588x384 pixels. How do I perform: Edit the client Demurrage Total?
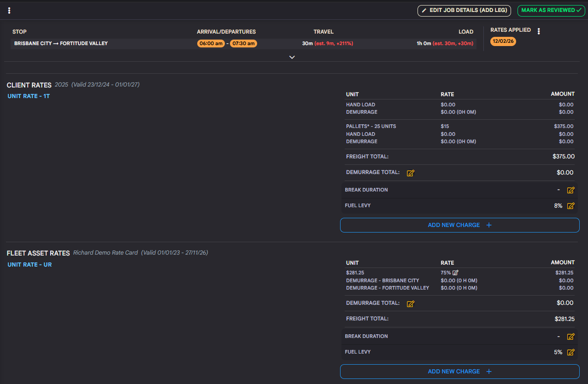pyautogui.click(x=411, y=173)
